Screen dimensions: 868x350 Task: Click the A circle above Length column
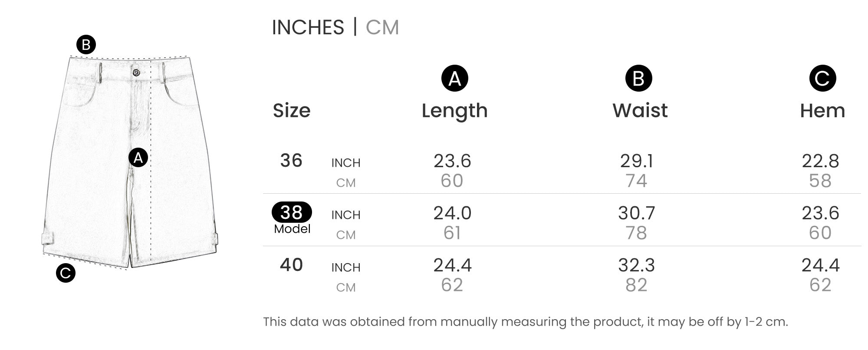tap(454, 79)
